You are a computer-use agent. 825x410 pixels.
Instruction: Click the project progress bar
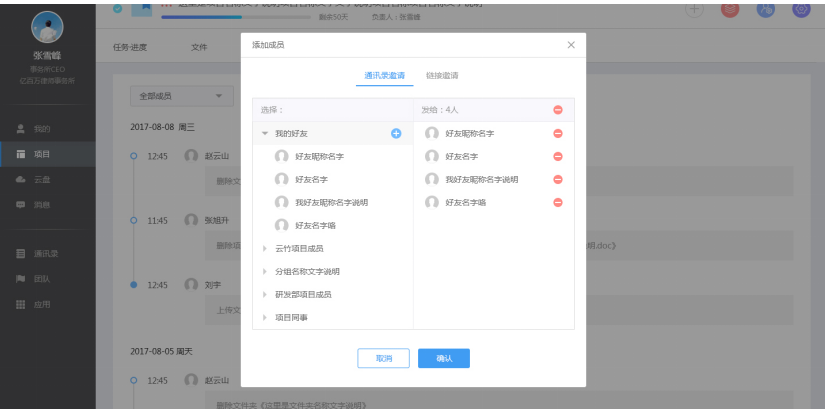236,17
